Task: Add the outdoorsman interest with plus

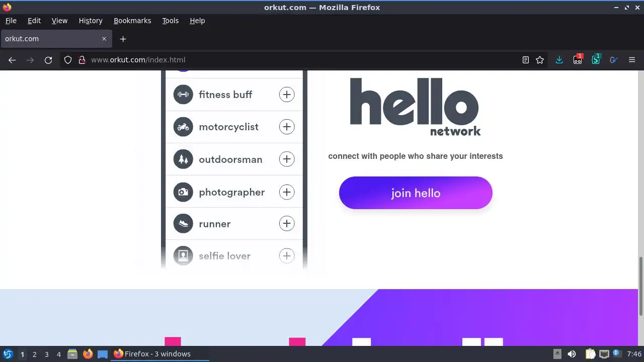Action: click(x=287, y=159)
